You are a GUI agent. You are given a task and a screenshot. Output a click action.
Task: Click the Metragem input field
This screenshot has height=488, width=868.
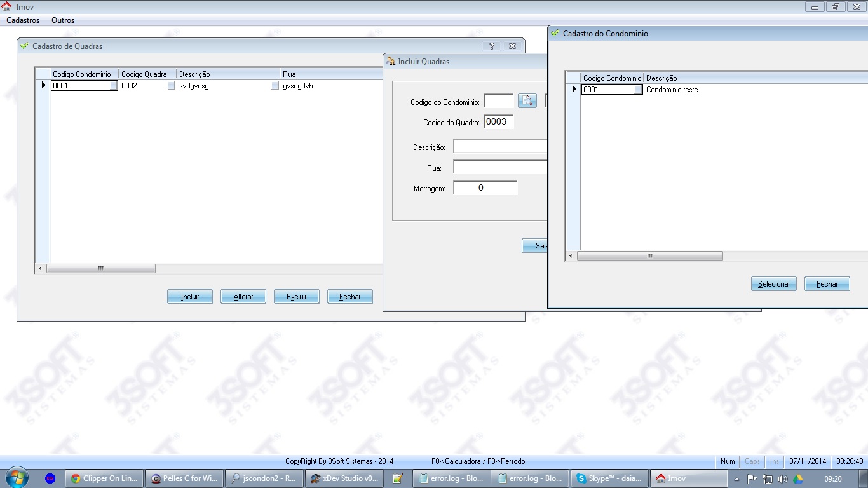pyautogui.click(x=485, y=187)
